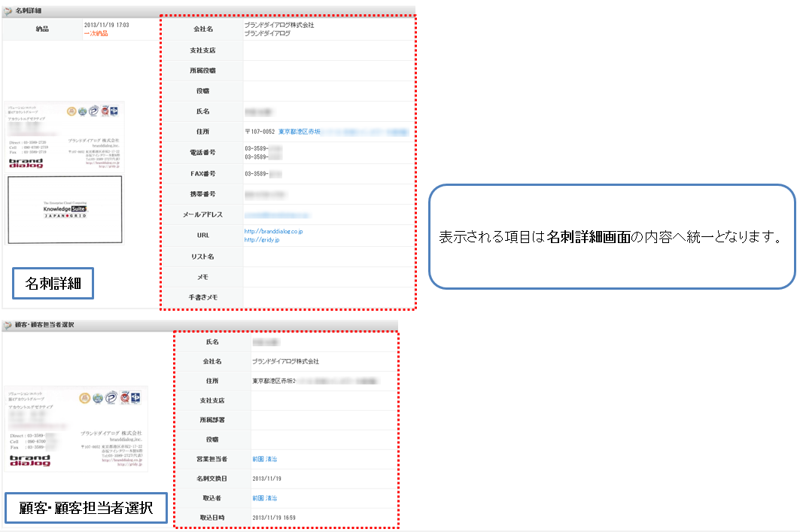
Task: Select the blue-bordered 名刺詳細 label box
Action: click(x=53, y=284)
